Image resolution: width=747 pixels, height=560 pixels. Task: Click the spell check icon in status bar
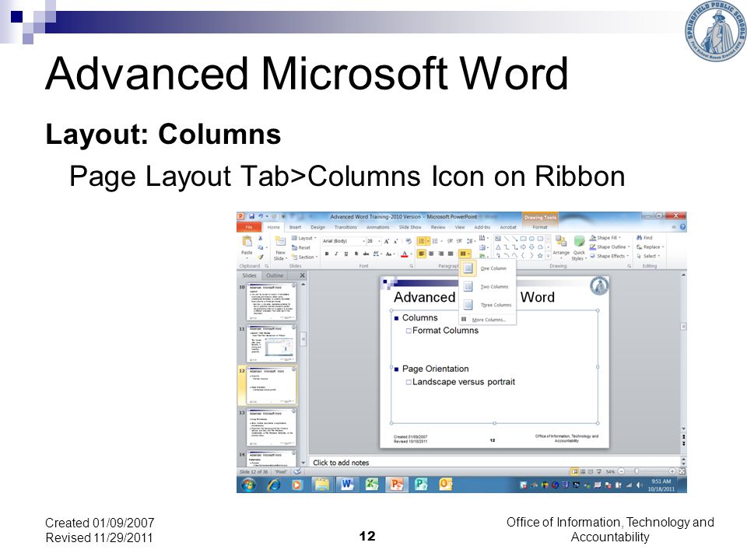point(296,471)
